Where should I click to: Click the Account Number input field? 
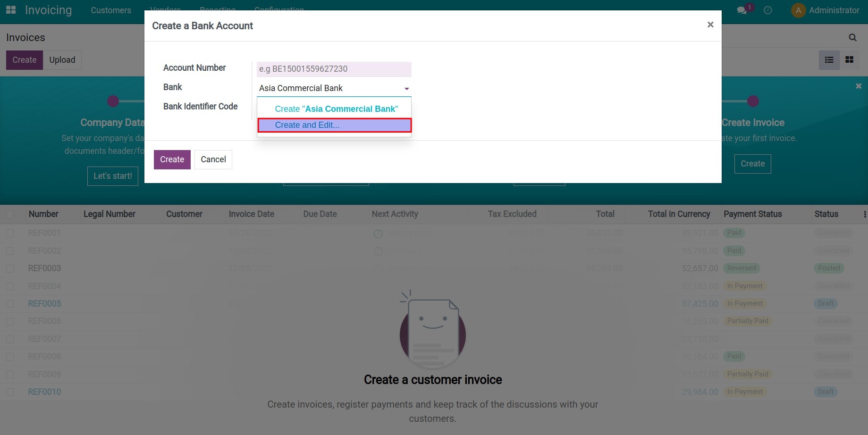(x=333, y=69)
